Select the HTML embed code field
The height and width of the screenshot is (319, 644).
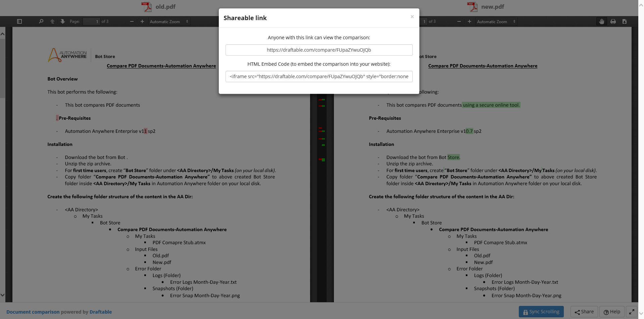(319, 76)
